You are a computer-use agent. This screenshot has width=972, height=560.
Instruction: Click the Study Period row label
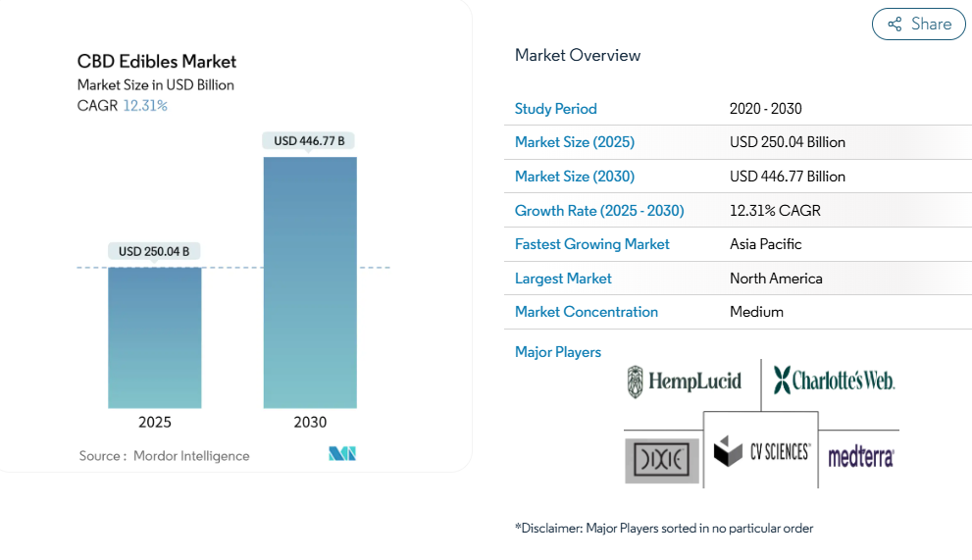click(x=555, y=109)
